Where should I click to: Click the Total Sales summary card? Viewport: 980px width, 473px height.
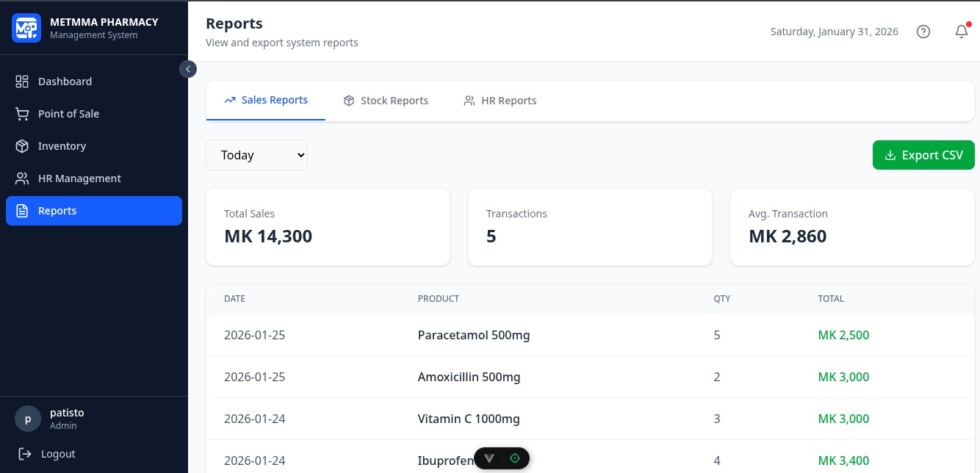(x=328, y=227)
